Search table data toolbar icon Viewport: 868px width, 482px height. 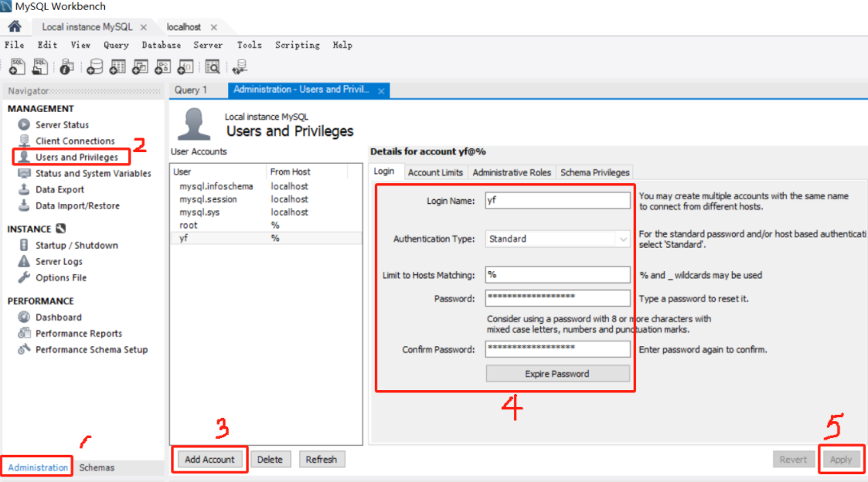(x=213, y=67)
